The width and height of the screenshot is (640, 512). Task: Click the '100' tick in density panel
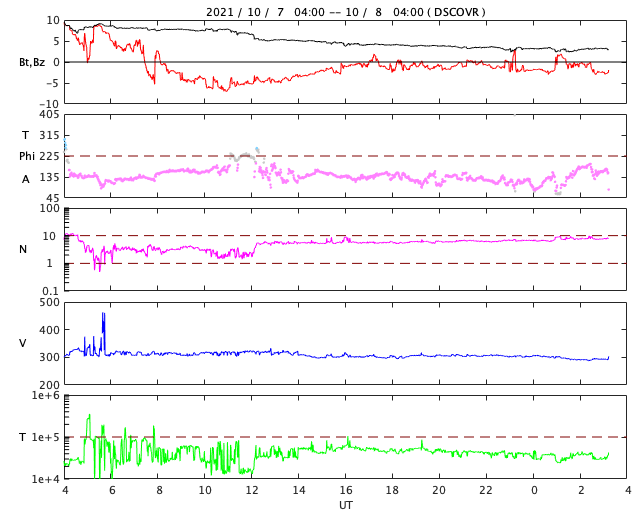coord(49,208)
